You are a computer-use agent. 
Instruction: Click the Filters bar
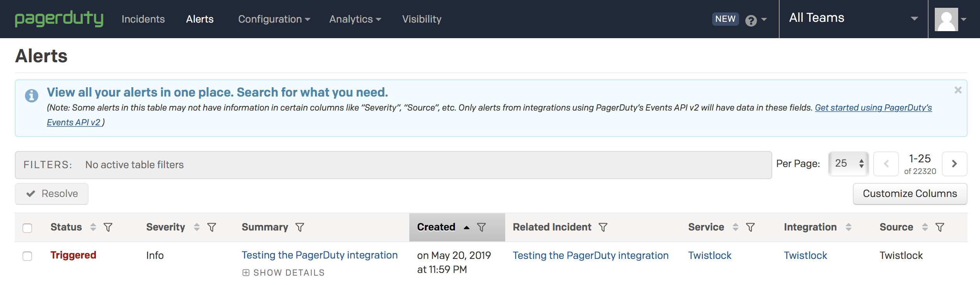(x=393, y=165)
